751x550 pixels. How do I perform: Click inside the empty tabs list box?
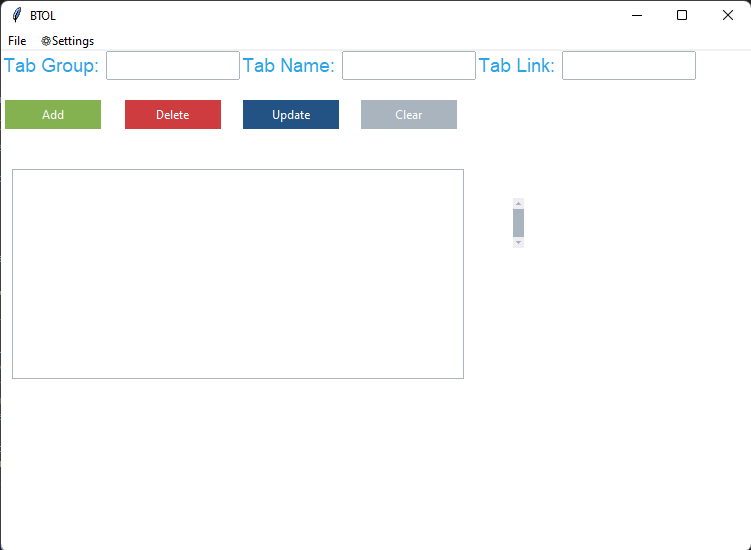(238, 274)
